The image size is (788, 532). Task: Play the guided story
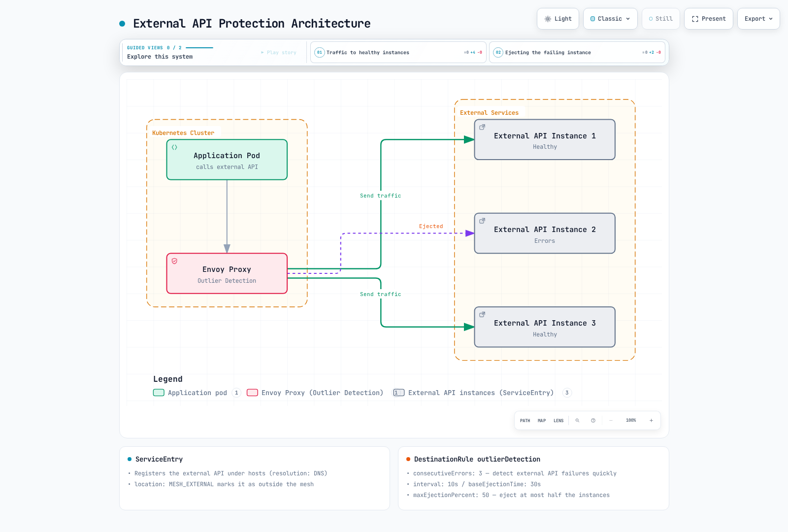coord(279,52)
